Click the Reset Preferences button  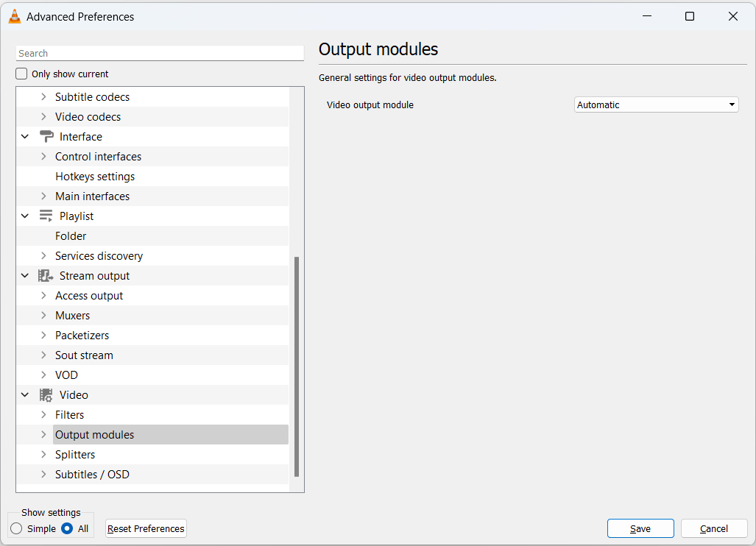click(x=145, y=528)
